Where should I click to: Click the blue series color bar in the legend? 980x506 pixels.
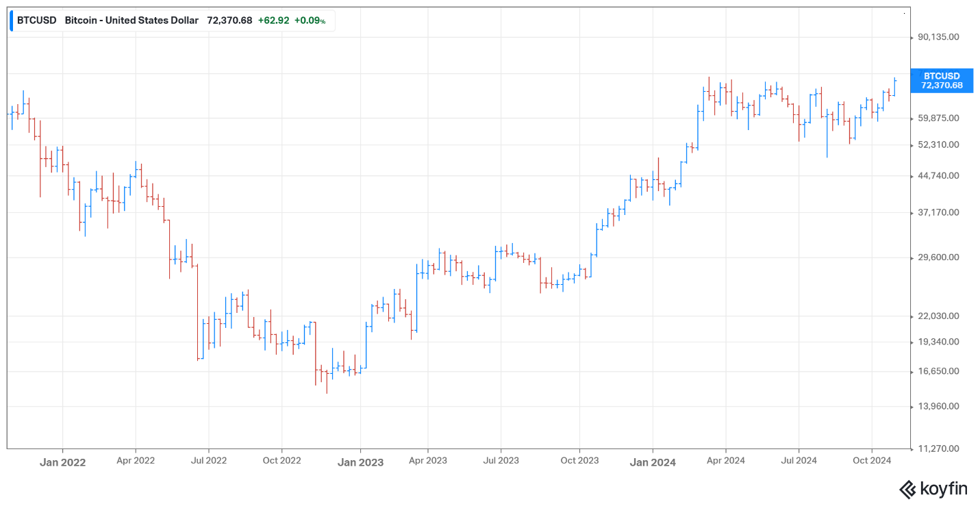point(12,21)
